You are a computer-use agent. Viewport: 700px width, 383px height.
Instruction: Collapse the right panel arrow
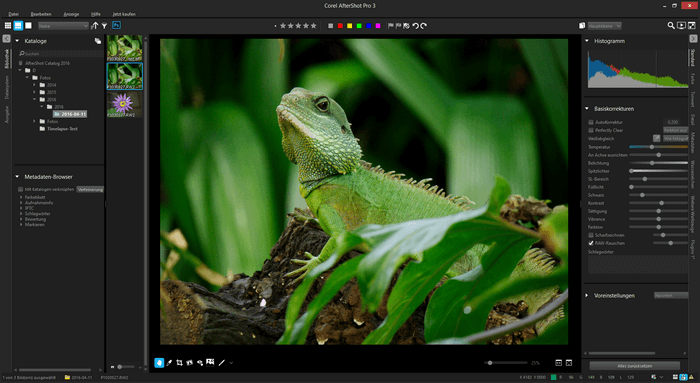click(x=693, y=39)
